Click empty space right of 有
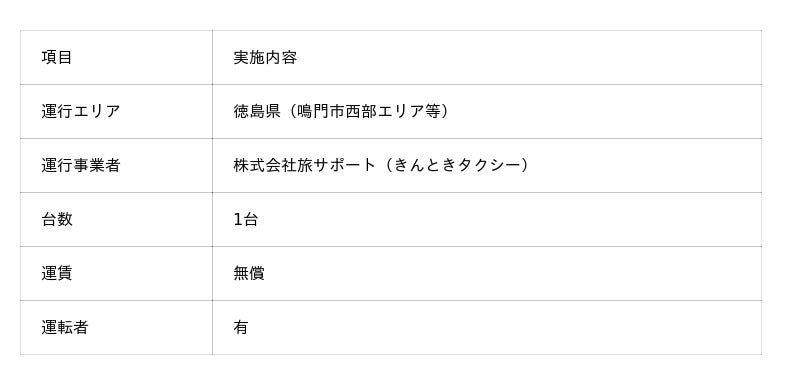 (505, 327)
